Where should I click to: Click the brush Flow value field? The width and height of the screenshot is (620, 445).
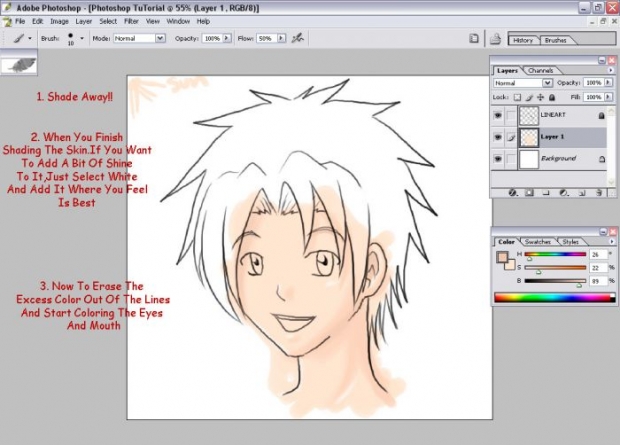[267, 38]
